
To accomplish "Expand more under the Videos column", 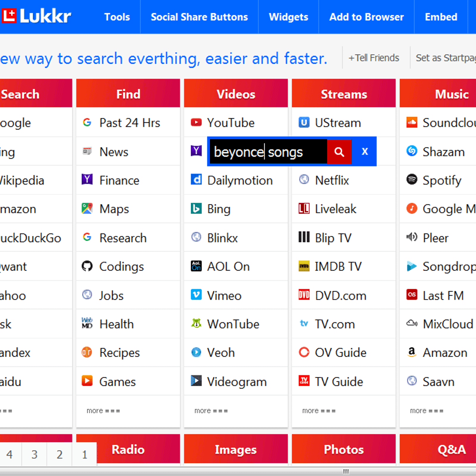I will pyautogui.click(x=211, y=411).
